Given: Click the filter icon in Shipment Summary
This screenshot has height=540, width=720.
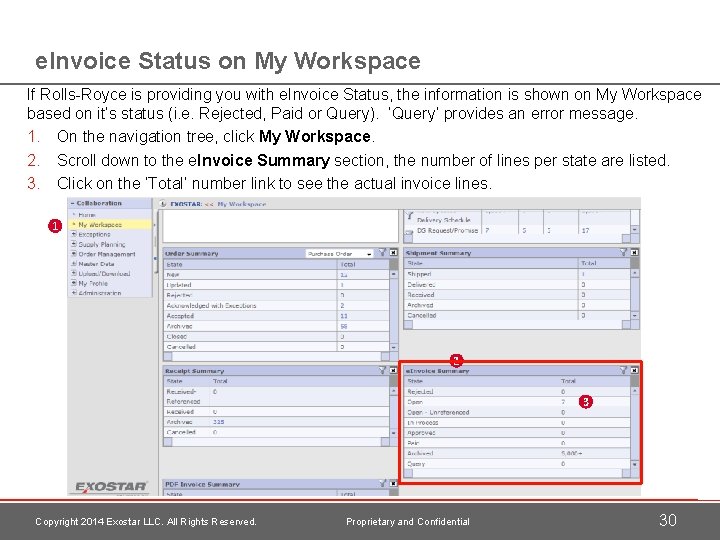Looking at the screenshot, I should [x=623, y=252].
